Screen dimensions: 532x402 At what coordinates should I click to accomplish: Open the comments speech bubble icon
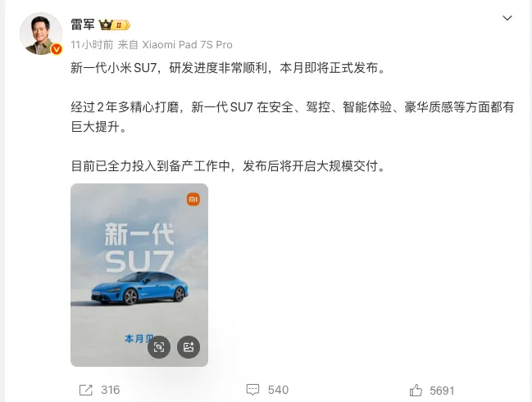pos(252,390)
